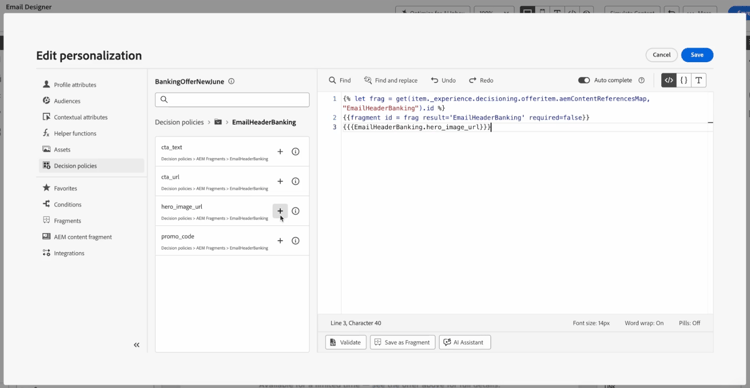The width and height of the screenshot is (750, 388).
Task: Open info icon next to BankingOfferNewJune
Action: 232,81
